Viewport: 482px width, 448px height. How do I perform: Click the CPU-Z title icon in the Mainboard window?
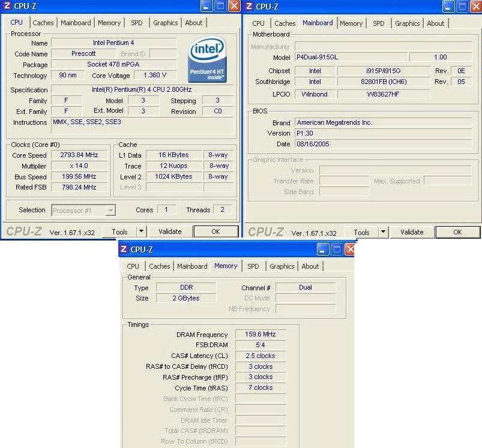249,6
